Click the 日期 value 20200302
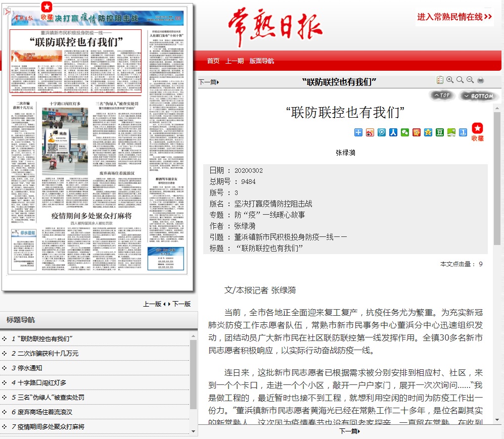Viewport: 504px width, 439px height. click(249, 171)
